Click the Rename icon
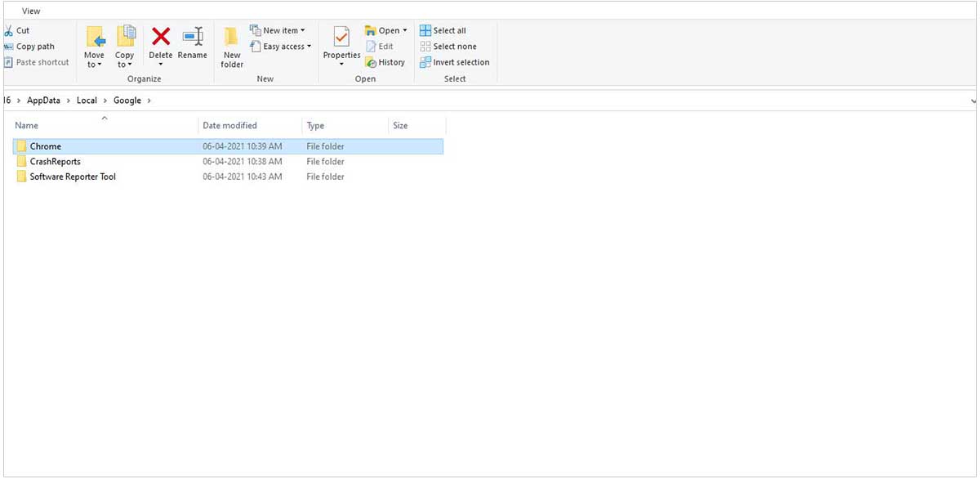This screenshot has width=980, height=479. tap(193, 38)
